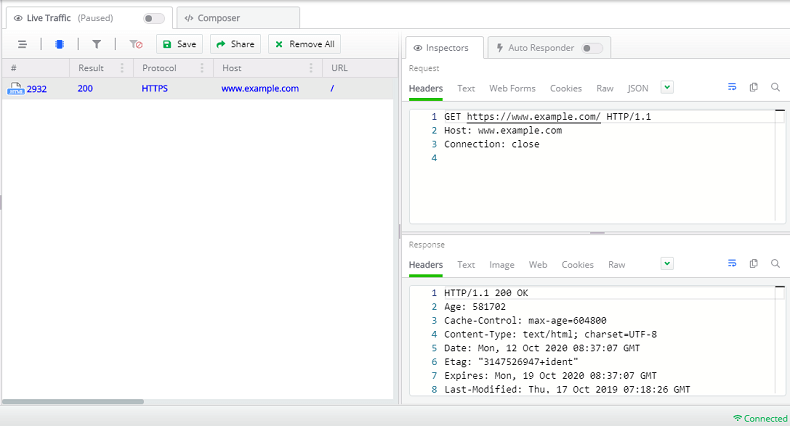Click the sessions list horizontal scrollbar
Image resolution: width=790 pixels, height=426 pixels.
[73, 401]
